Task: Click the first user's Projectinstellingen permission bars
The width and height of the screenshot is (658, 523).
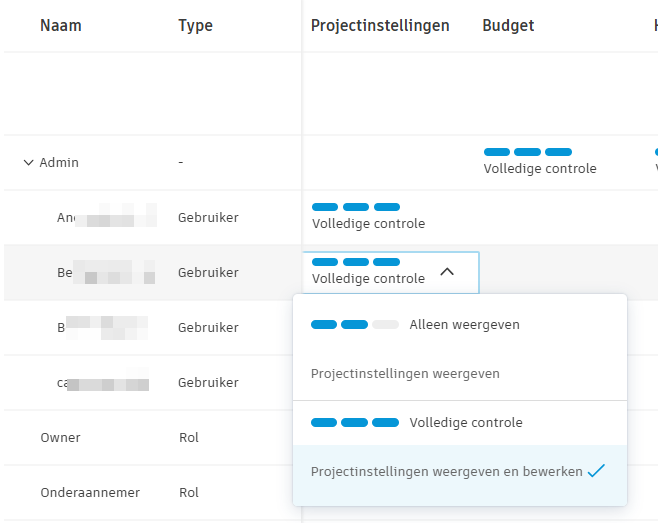Action: coord(356,207)
